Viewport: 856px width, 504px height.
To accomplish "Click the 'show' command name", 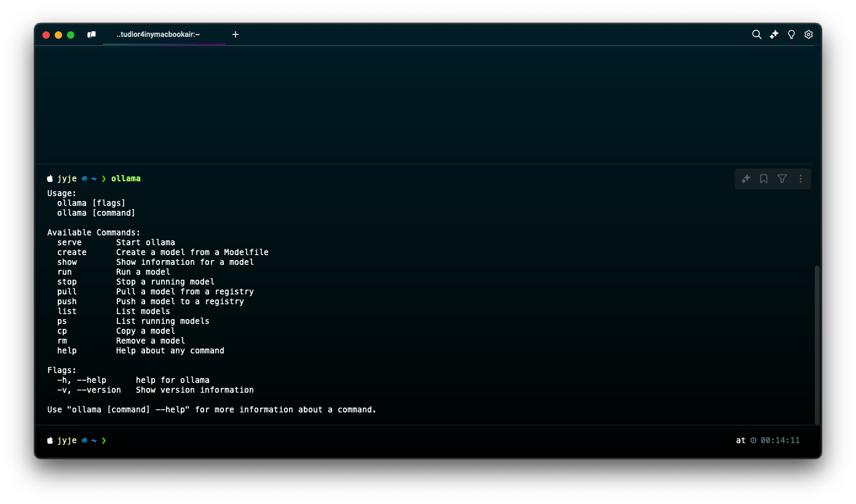I will click(x=67, y=262).
